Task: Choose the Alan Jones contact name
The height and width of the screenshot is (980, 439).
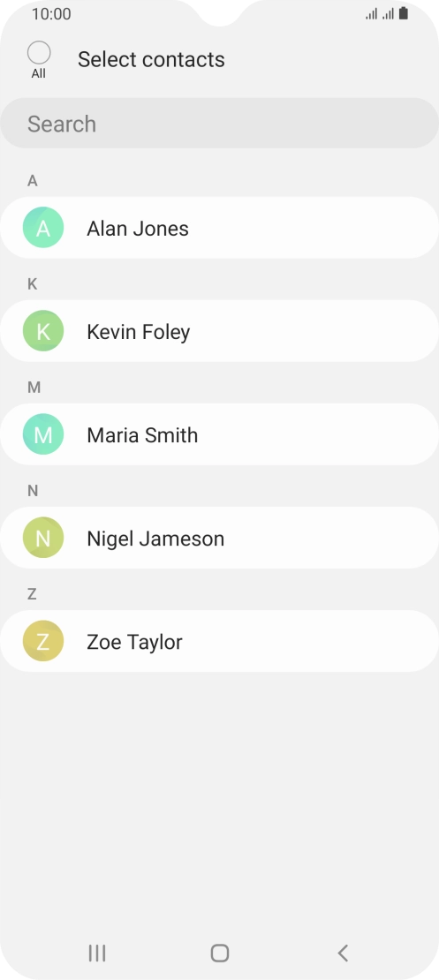Action: 138,228
